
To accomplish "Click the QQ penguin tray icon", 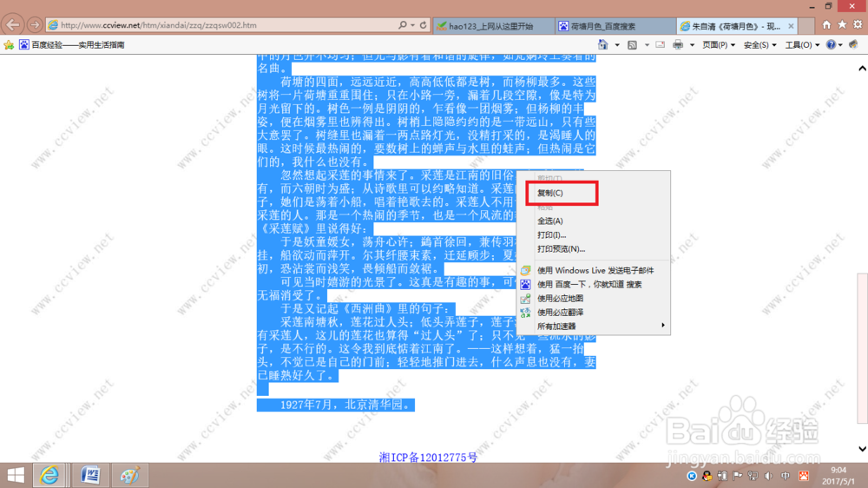I will 707,476.
